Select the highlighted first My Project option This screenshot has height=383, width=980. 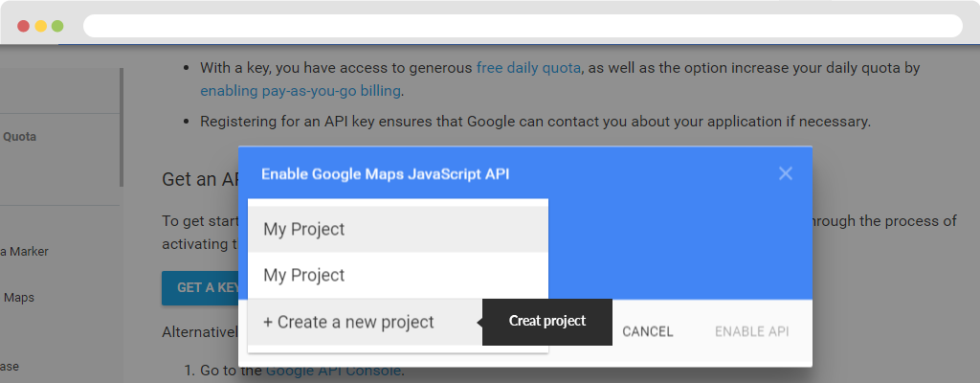click(x=398, y=229)
